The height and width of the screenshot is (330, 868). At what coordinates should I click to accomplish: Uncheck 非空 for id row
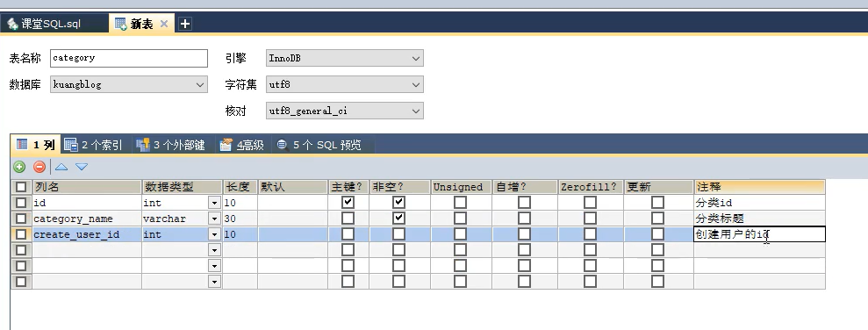398,203
